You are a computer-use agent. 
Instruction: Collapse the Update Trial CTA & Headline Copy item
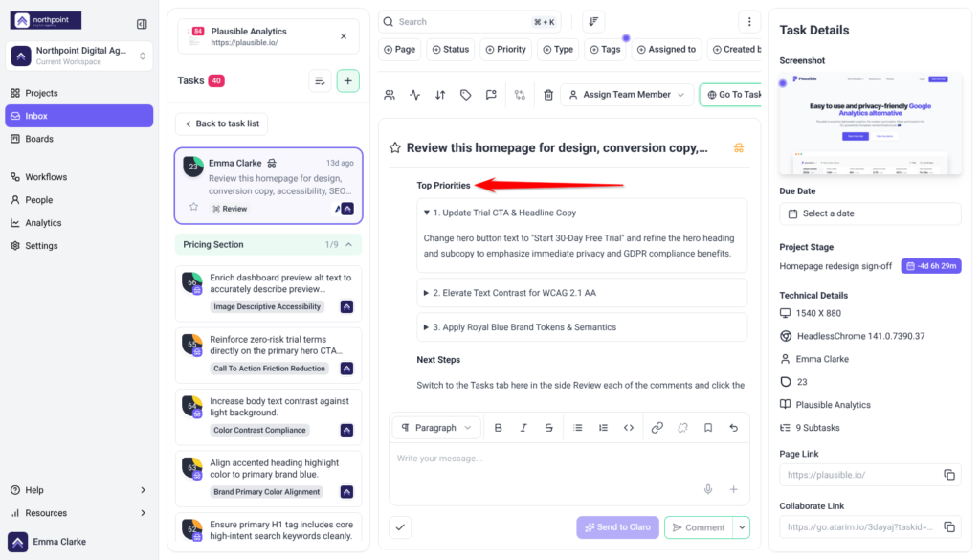[426, 213]
